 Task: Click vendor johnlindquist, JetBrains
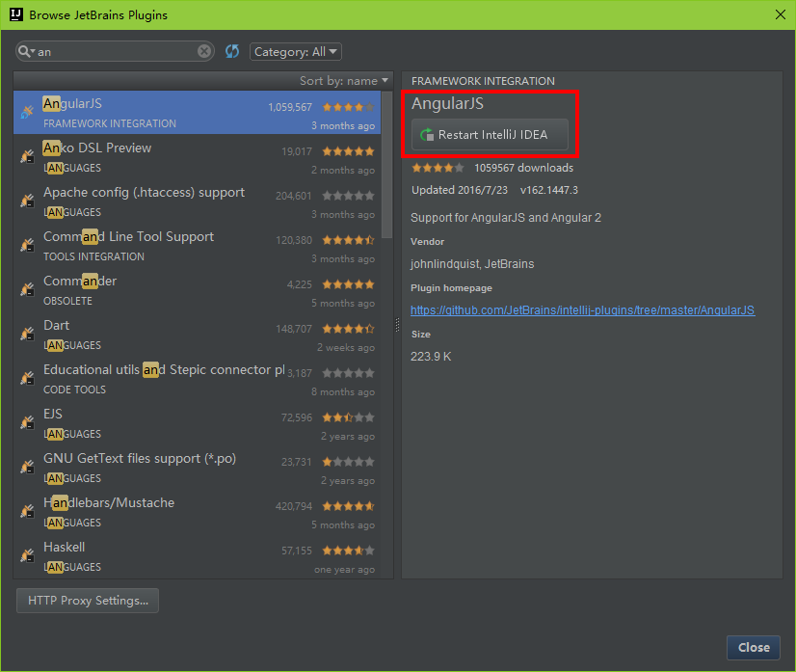472,264
